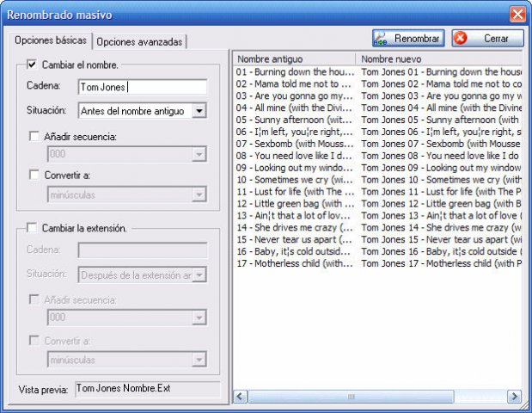532x413 pixels.
Task: Click the horizontal scrollbar right arrow
Action: coord(514,397)
